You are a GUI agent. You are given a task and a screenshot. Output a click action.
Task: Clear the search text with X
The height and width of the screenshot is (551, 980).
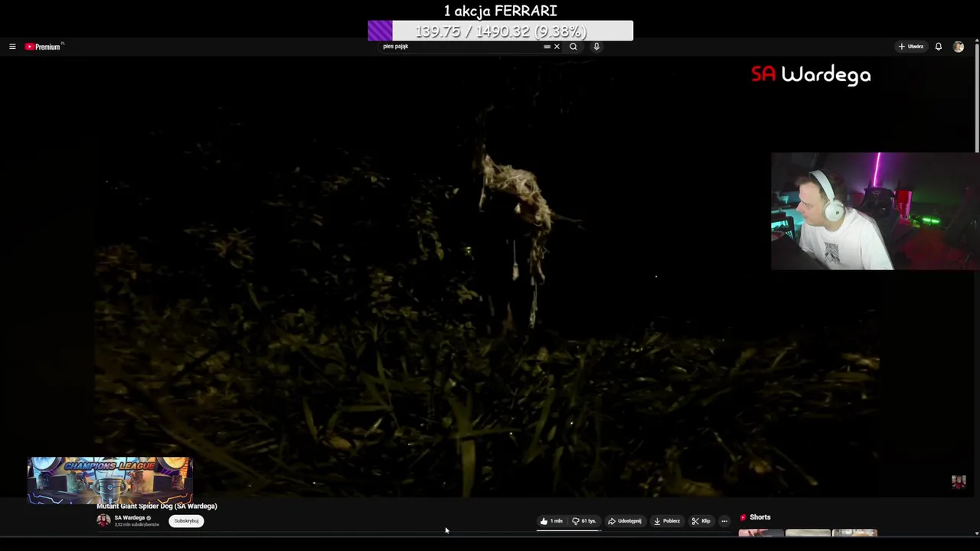coord(557,47)
